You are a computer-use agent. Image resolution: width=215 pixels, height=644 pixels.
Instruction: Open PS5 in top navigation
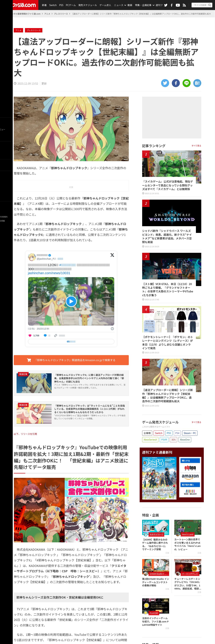61,5
